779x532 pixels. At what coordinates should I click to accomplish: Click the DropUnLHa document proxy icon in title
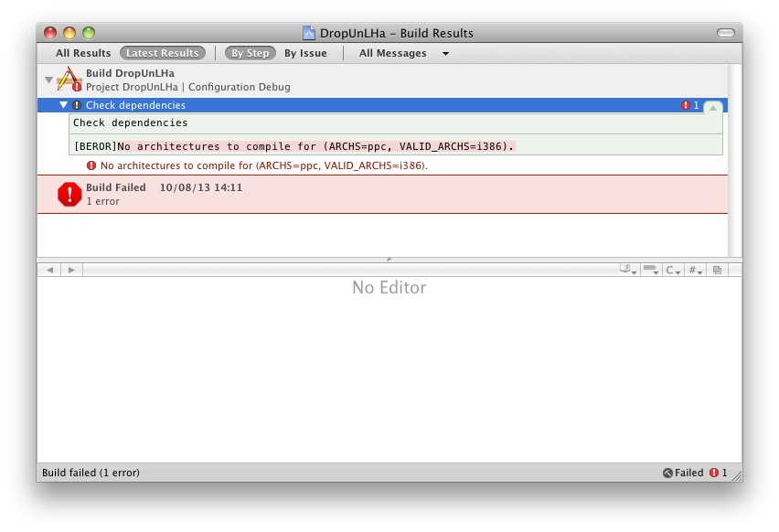(309, 33)
